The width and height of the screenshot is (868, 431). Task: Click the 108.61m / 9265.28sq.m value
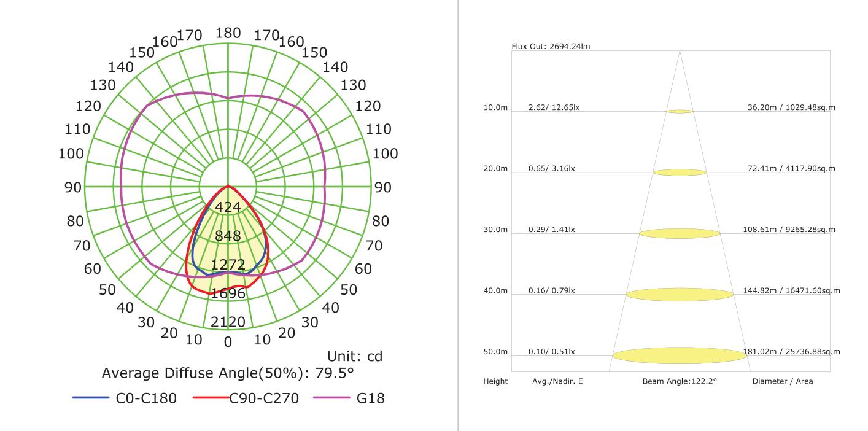[x=789, y=230]
